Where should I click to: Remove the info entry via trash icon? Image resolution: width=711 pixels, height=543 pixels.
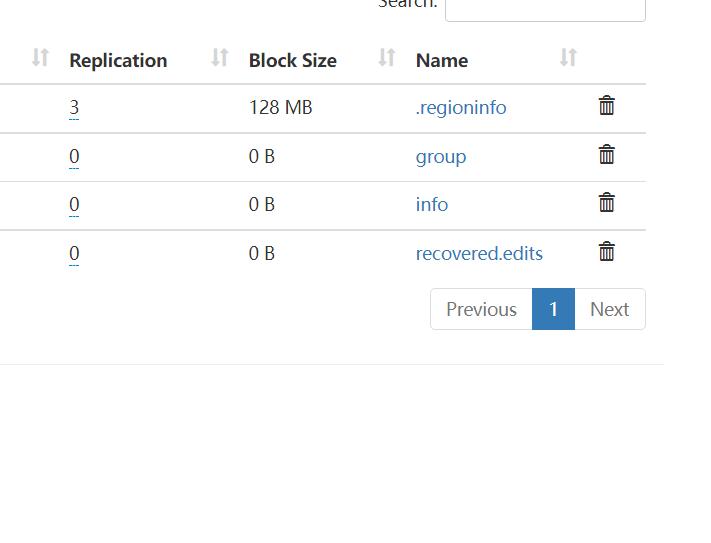point(606,203)
